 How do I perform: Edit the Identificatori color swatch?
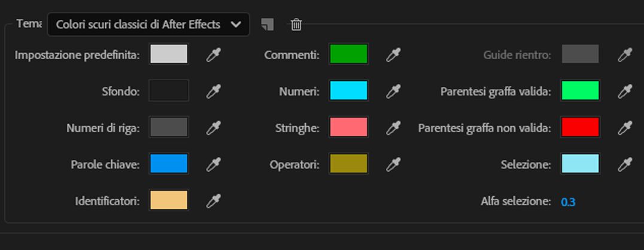169,200
